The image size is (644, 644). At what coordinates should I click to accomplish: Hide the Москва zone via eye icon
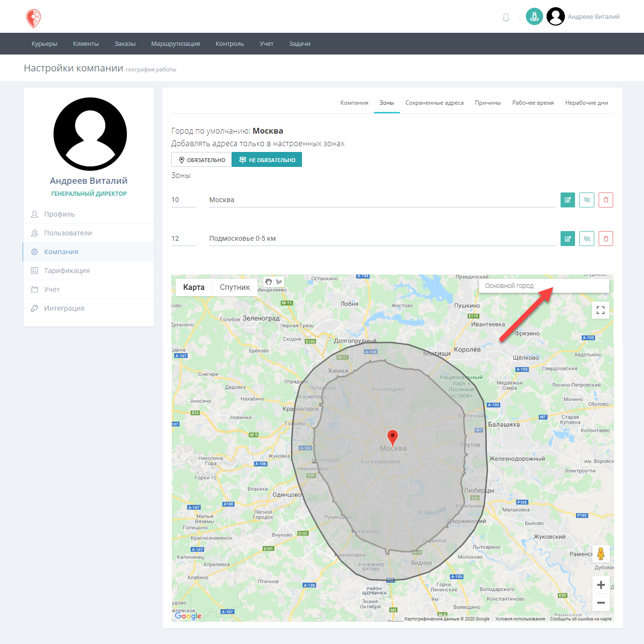[587, 200]
